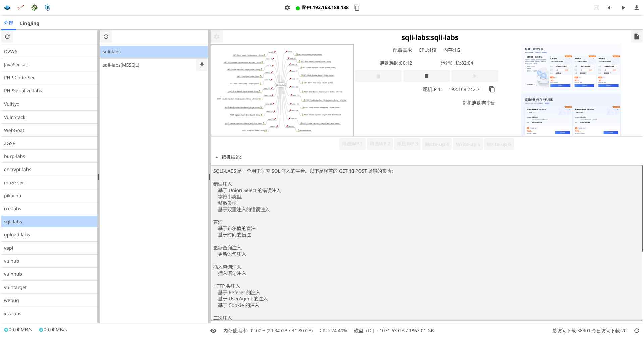Toggle the eye icon in status bar
Image resolution: width=644 pixels, height=338 pixels.
(x=213, y=331)
